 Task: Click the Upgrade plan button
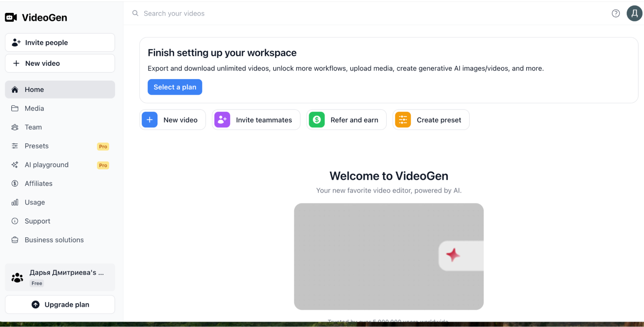60,304
